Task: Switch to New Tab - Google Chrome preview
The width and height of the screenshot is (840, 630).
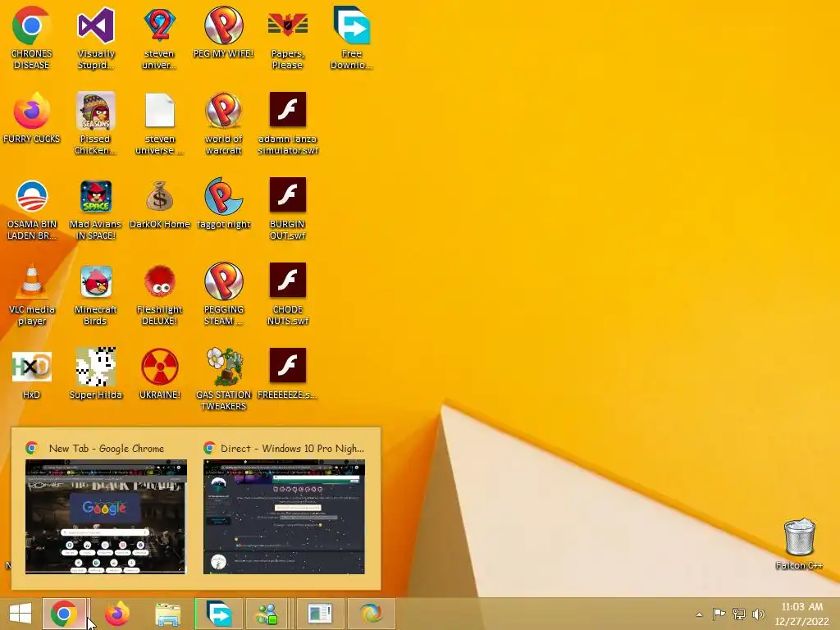Action: point(106,517)
